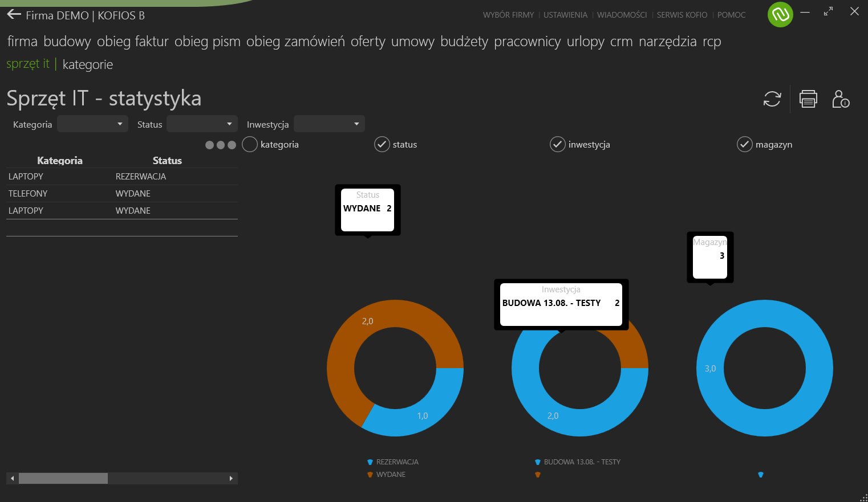
Task: Print the statistics report
Action: (808, 99)
